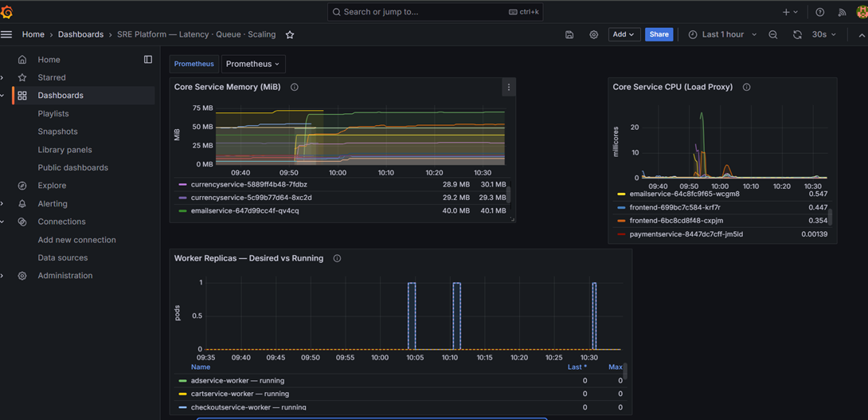Open Core Service Memory panel menu dots
868x420 pixels.
[x=509, y=87]
